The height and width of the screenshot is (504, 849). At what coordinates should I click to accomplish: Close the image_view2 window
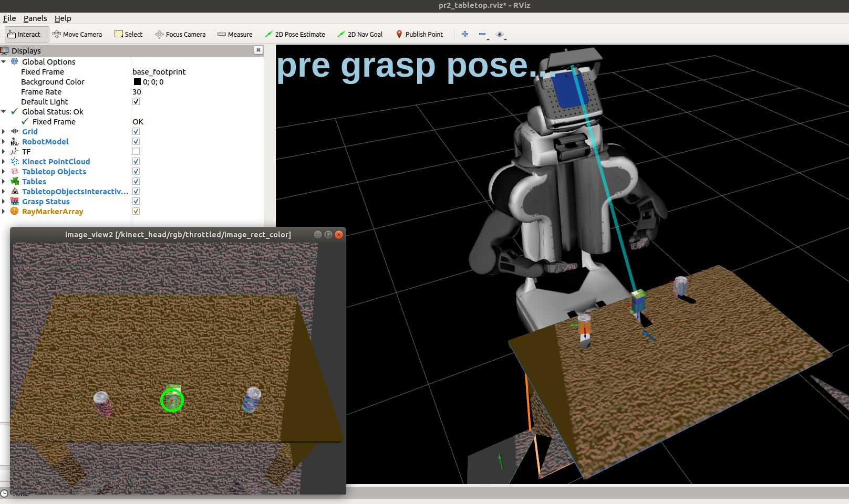click(339, 235)
